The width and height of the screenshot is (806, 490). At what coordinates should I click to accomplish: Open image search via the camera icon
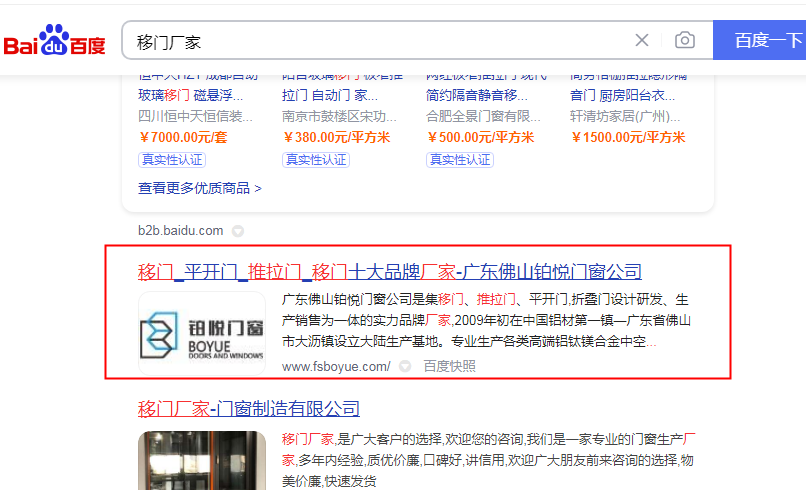685,40
